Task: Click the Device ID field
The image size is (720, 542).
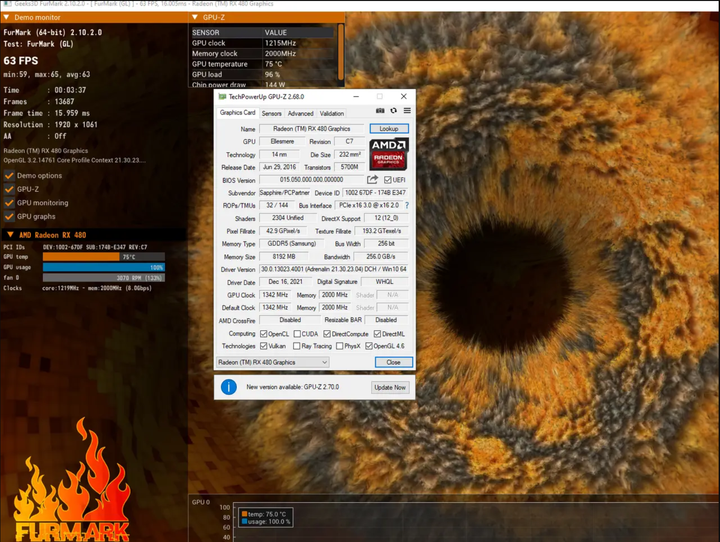Action: (x=375, y=192)
